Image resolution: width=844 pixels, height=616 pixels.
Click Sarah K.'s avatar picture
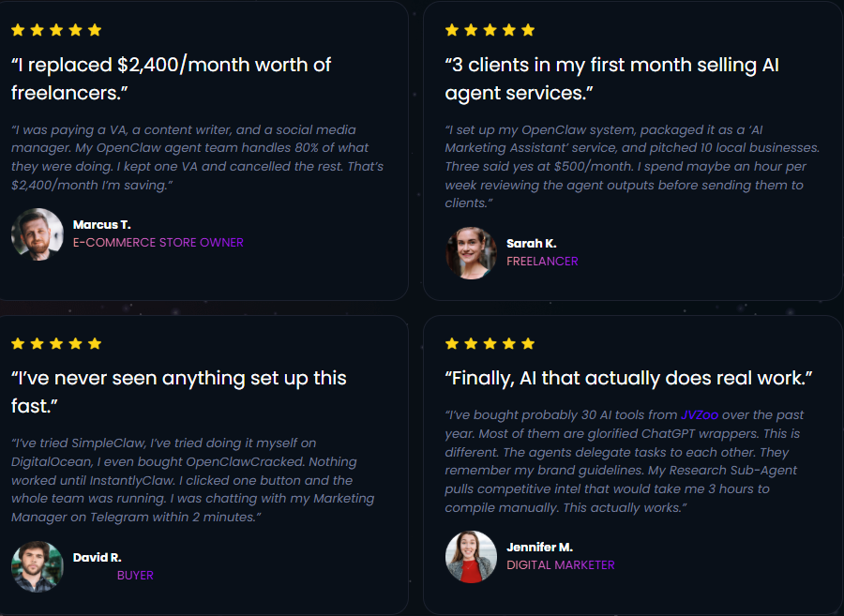[471, 252]
